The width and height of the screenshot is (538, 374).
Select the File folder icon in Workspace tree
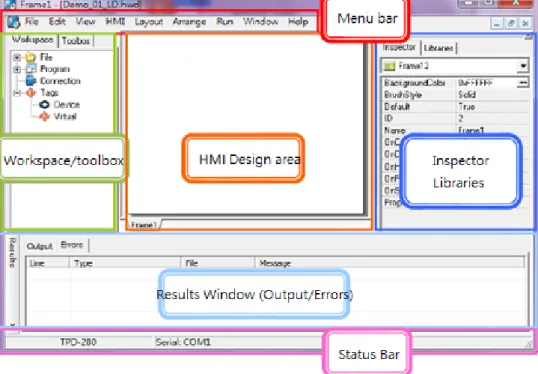click(31, 57)
